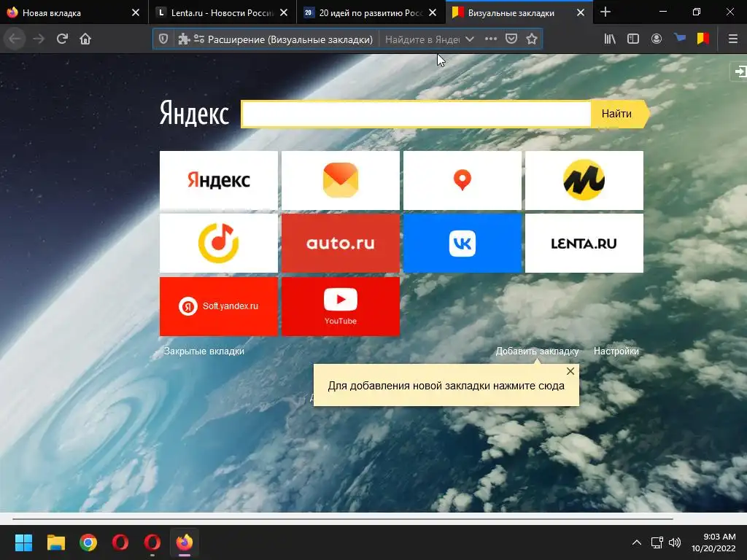
Task: Click the Найти search button
Action: coord(619,114)
